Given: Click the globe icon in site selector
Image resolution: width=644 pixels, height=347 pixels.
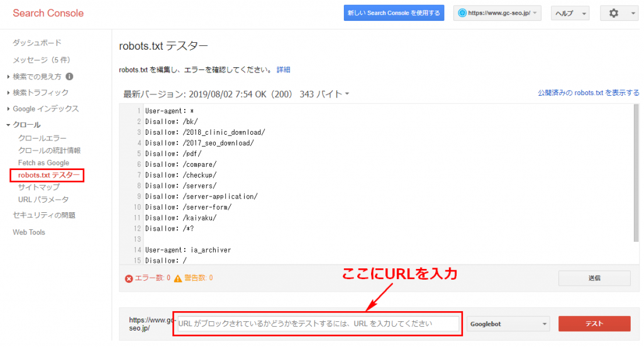Looking at the screenshot, I should coord(462,13).
